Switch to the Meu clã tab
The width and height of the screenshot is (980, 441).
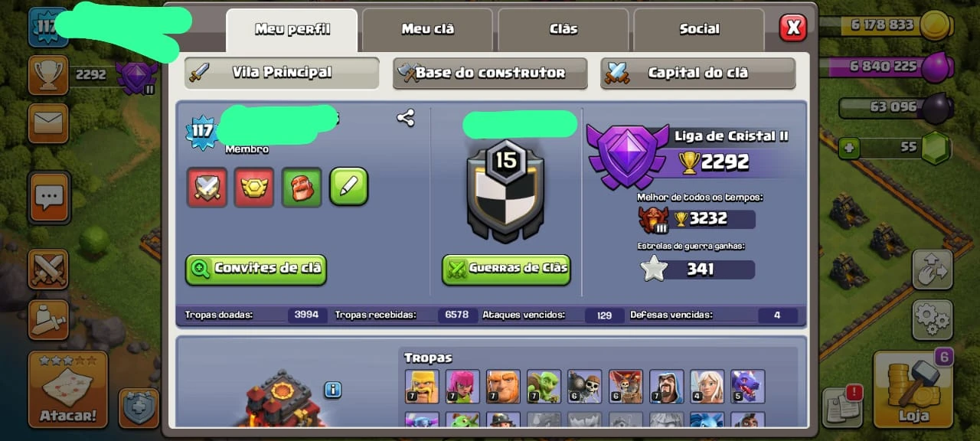pos(428,30)
